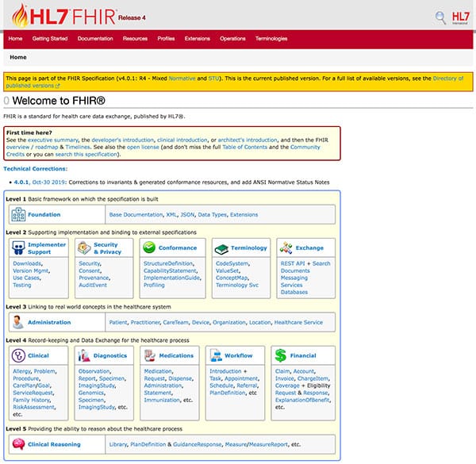Viewport: 476px width, 464px height.
Task: Click the Workflow icon
Action: 216,355
